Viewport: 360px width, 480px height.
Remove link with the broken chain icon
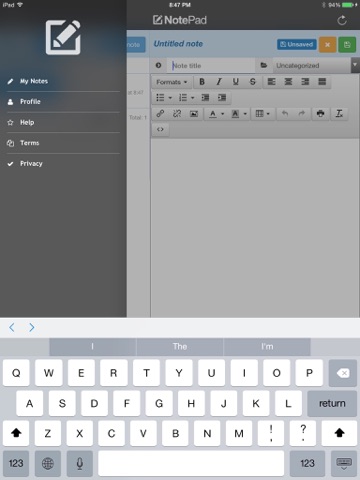coord(177,114)
